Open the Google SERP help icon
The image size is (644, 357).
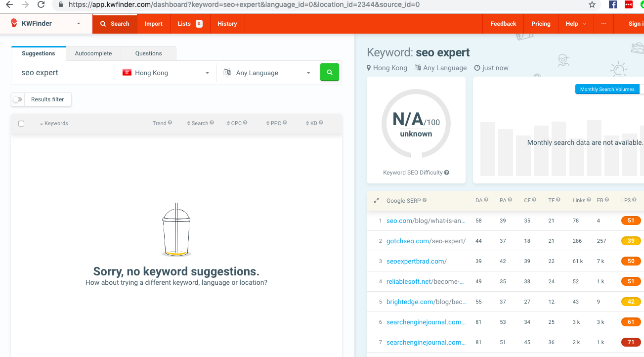coord(425,200)
